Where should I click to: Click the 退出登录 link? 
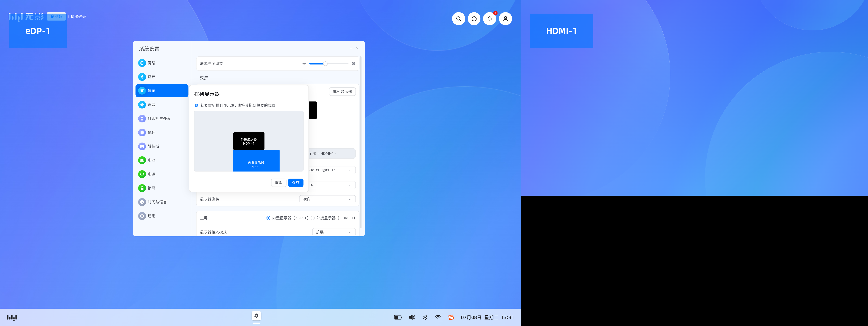[x=78, y=16]
